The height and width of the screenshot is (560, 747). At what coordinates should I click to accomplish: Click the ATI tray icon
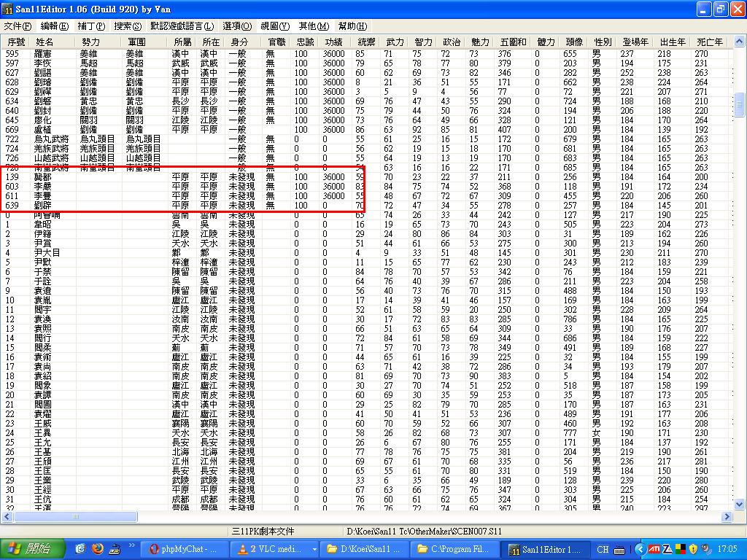[x=654, y=549]
